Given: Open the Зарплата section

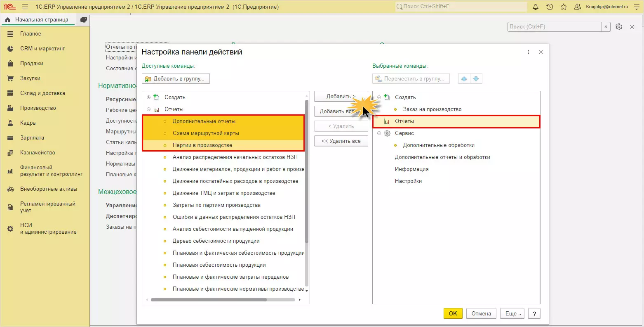Looking at the screenshot, I should click(x=32, y=138).
